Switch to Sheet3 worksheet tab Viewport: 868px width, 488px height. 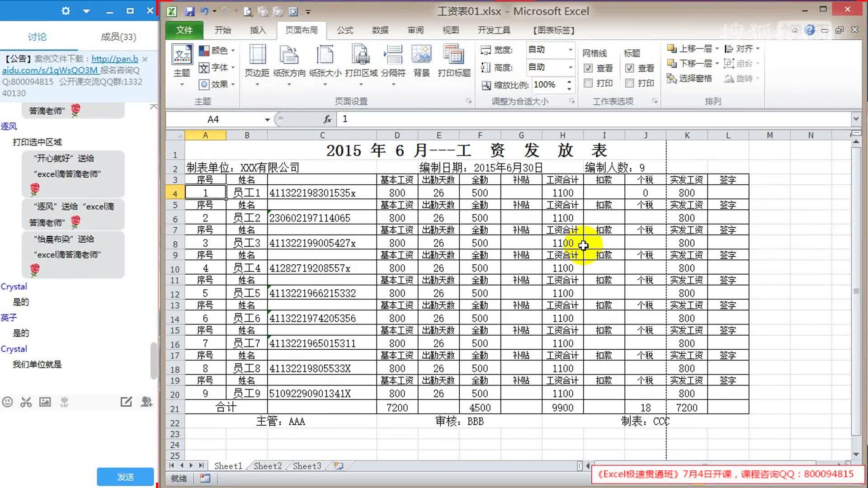click(x=307, y=466)
